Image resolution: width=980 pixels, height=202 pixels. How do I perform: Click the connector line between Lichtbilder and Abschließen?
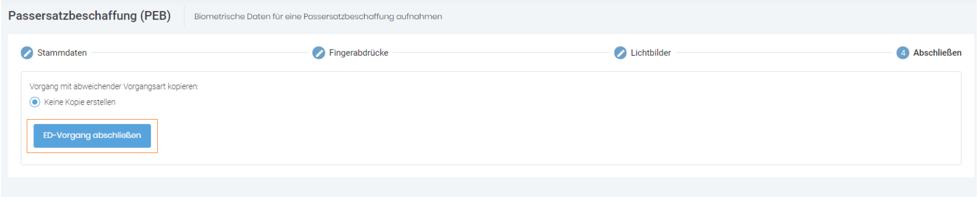784,53
